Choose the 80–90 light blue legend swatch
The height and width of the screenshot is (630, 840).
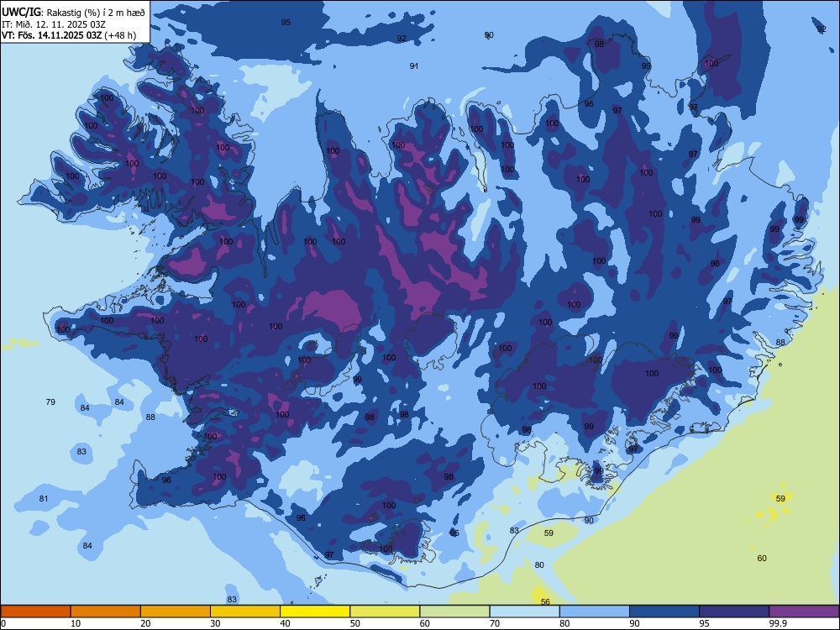(x=595, y=612)
